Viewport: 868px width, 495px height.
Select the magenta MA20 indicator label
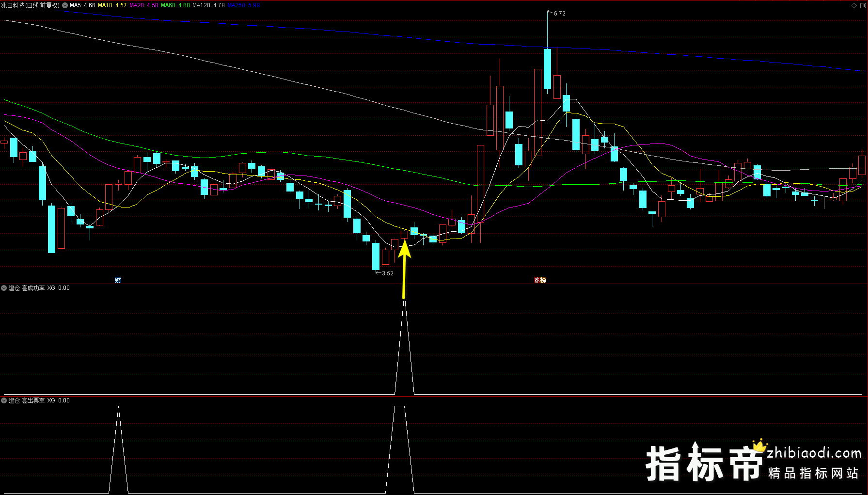(143, 5)
